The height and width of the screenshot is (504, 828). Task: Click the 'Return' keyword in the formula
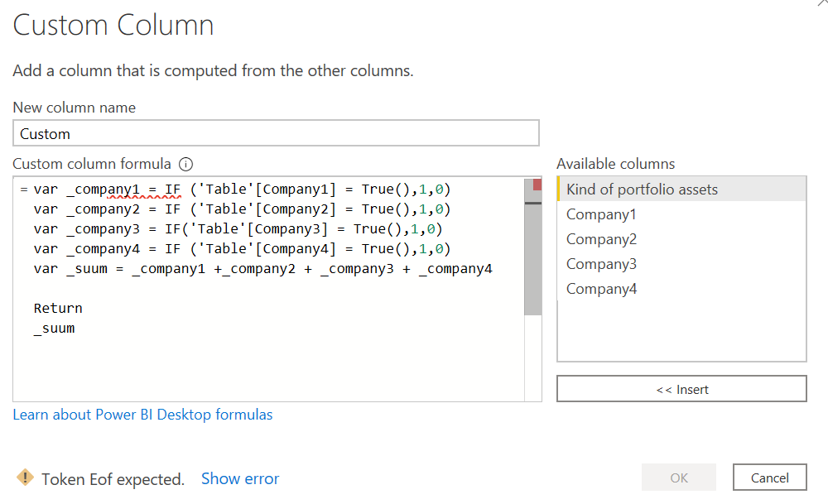click(x=58, y=308)
